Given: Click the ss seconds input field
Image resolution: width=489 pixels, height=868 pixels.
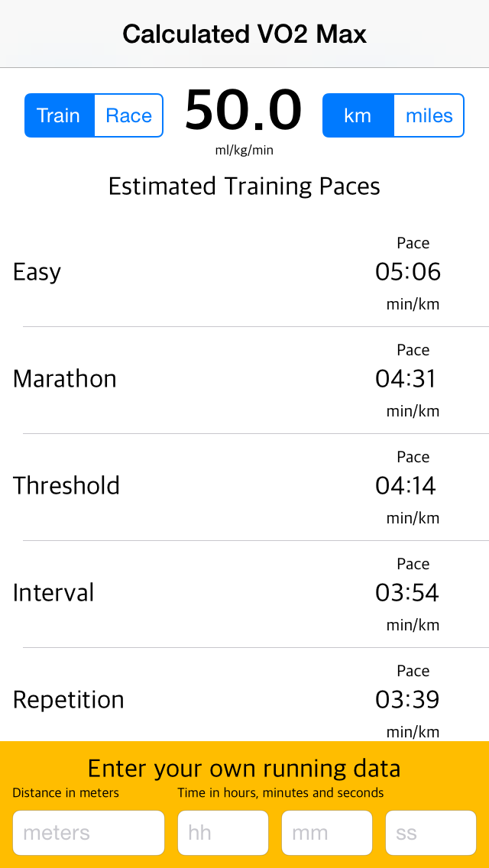Looking at the screenshot, I should pos(430,833).
